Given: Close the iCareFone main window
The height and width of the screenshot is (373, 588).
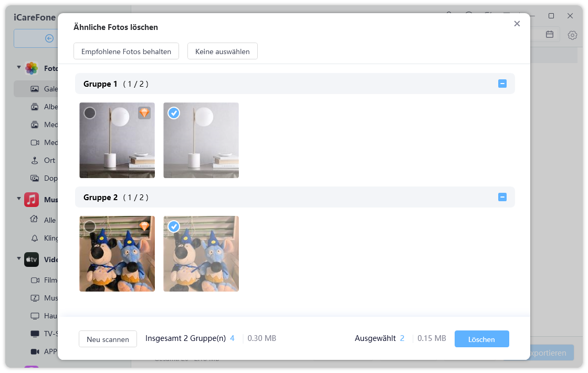Looking at the screenshot, I should tap(570, 16).
